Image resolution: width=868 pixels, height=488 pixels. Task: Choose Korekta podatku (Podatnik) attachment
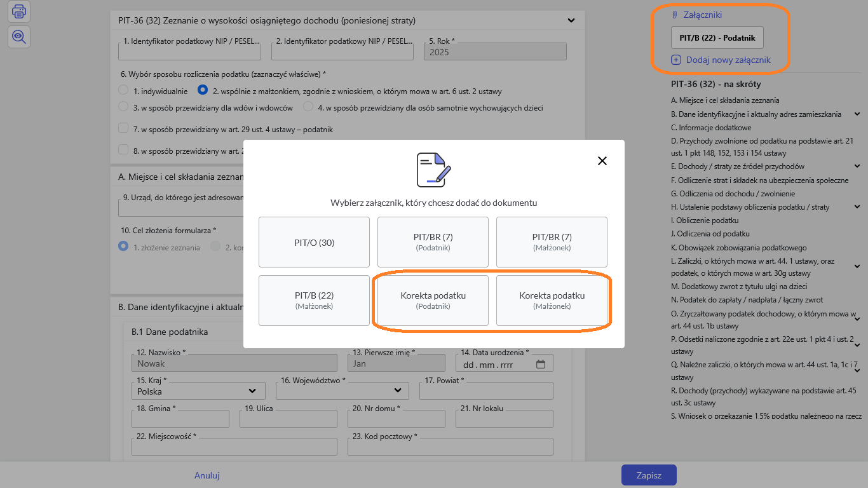[433, 300]
